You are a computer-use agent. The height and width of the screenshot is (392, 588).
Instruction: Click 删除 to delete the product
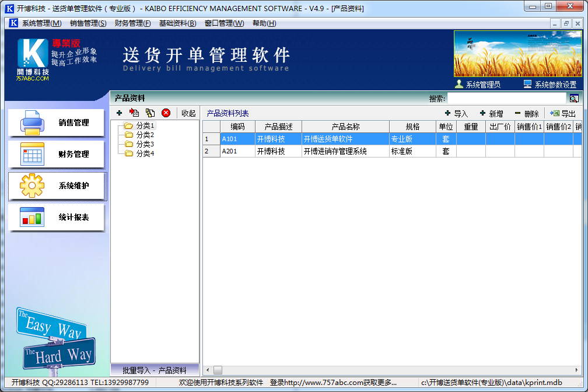coord(527,114)
